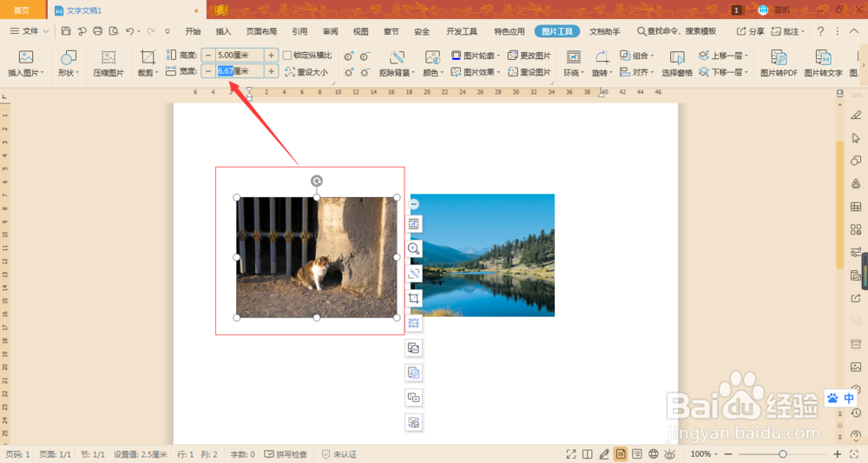868x463 pixels.
Task: Click the minus button for width
Action: tap(208, 71)
